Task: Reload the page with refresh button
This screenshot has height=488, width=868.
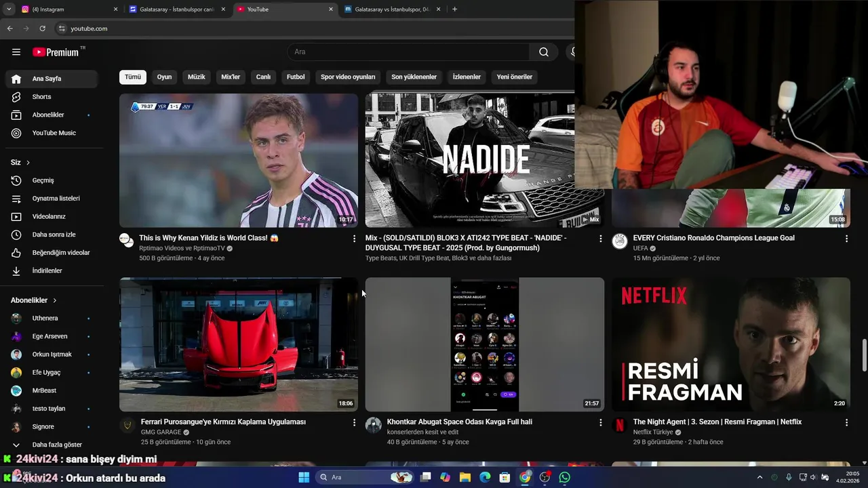Action: click(x=42, y=28)
